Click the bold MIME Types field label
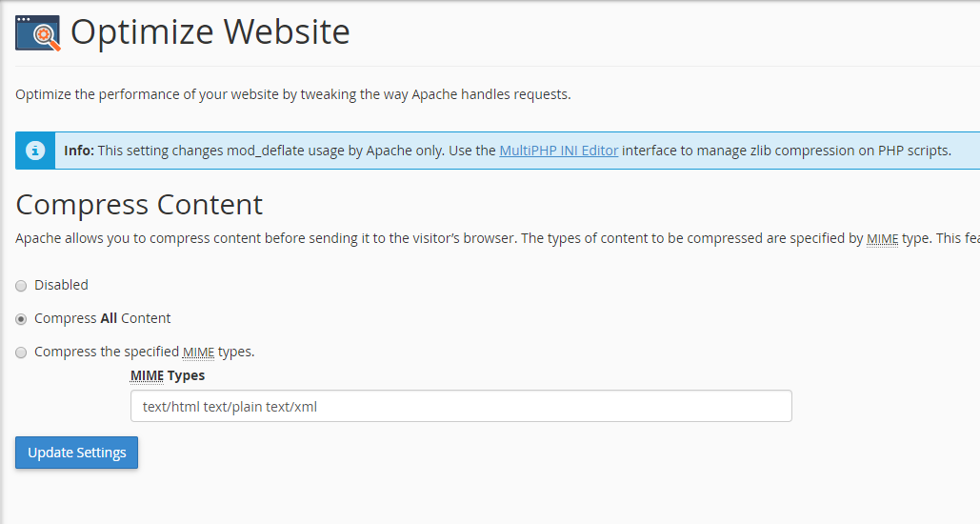This screenshot has width=980, height=524. (168, 375)
